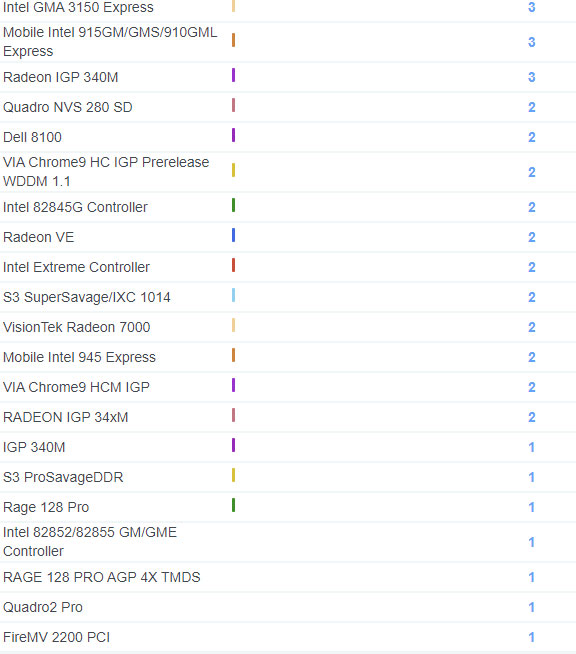Click VisionTek Radeon 7000 label
Image resolution: width=576 pixels, height=654 pixels.
click(76, 327)
